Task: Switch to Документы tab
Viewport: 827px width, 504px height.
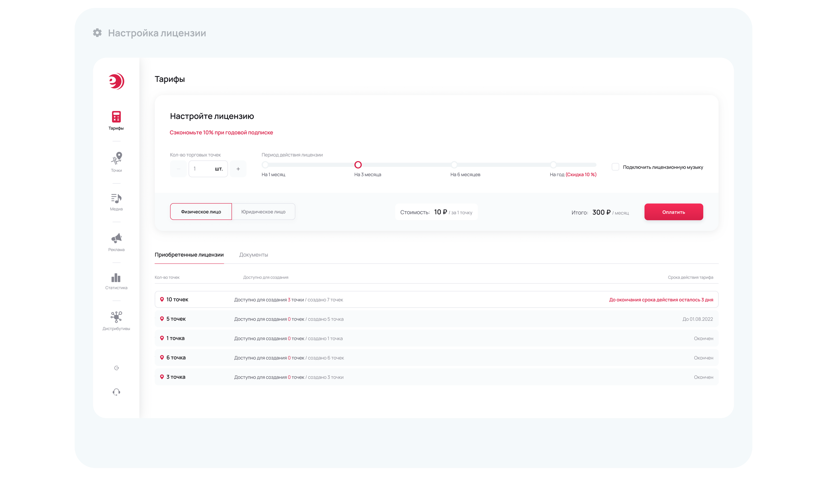Action: tap(254, 255)
